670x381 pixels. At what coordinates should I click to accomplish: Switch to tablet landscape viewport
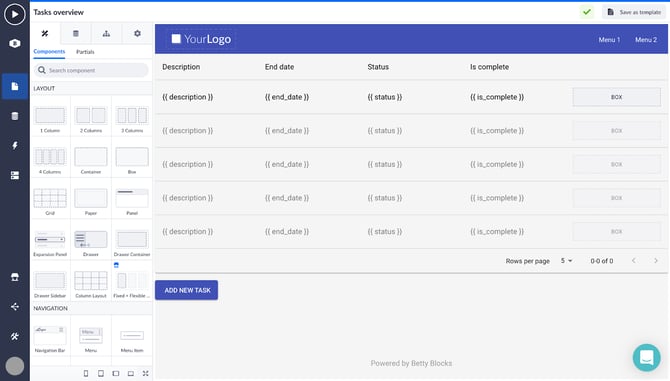pyautogui.click(x=116, y=373)
